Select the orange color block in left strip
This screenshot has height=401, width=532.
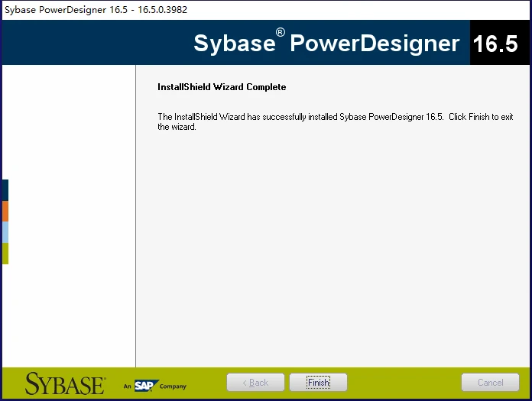[x=5, y=211]
